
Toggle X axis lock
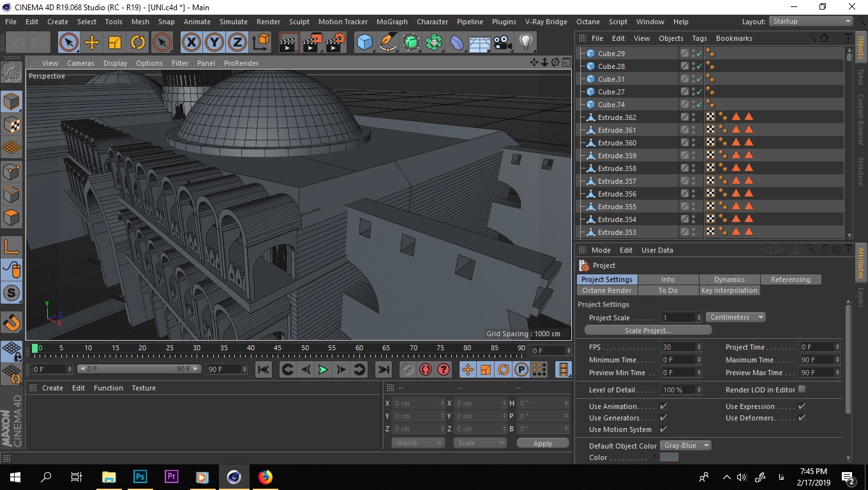[x=191, y=43]
